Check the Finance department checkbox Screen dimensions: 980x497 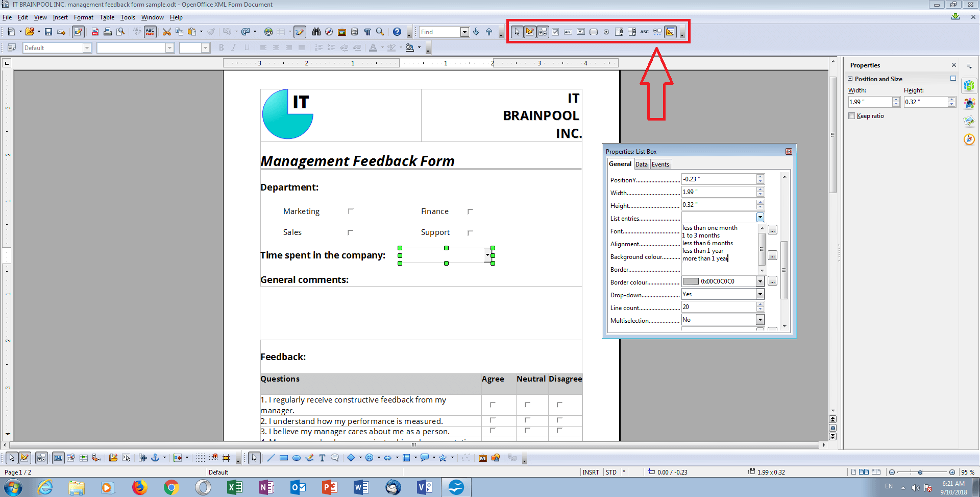click(x=470, y=210)
